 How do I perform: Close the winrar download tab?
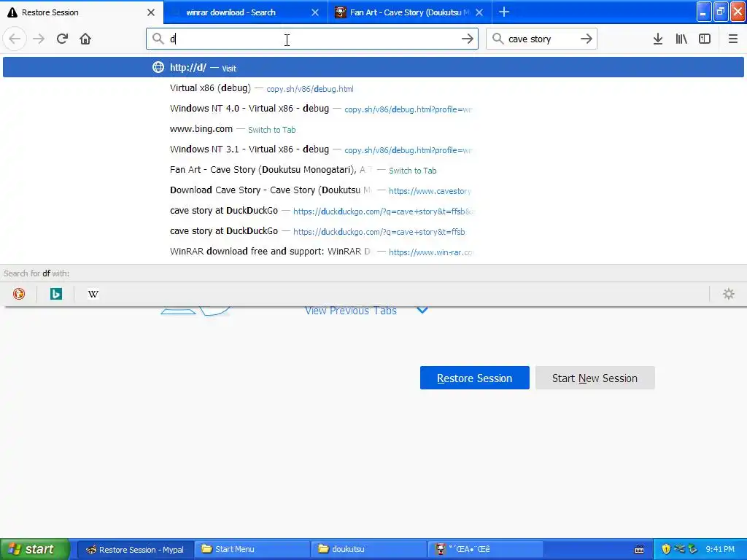coord(315,12)
